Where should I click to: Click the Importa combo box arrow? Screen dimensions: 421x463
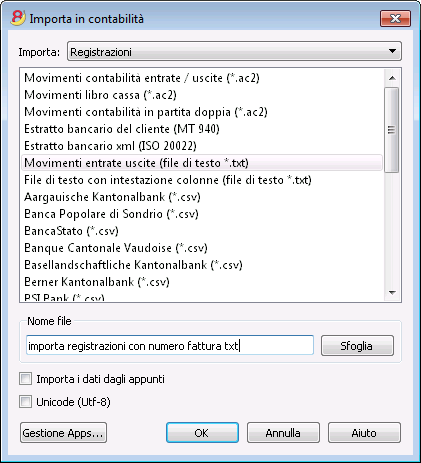(392, 51)
